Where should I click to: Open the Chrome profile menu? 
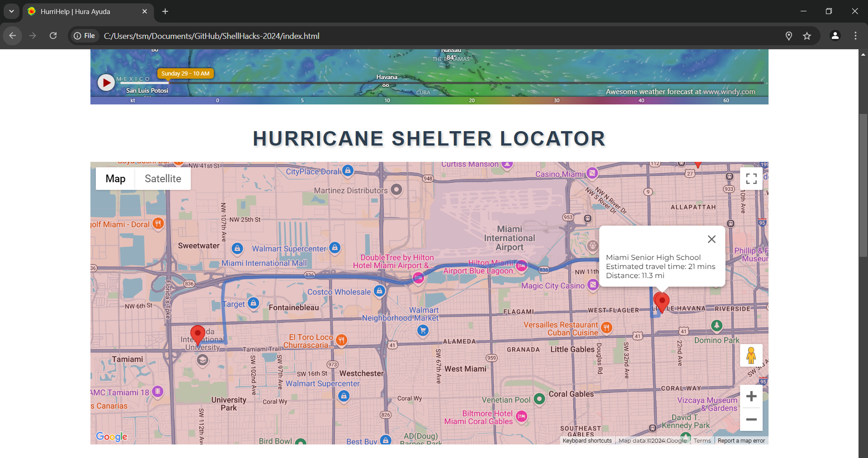pos(835,36)
